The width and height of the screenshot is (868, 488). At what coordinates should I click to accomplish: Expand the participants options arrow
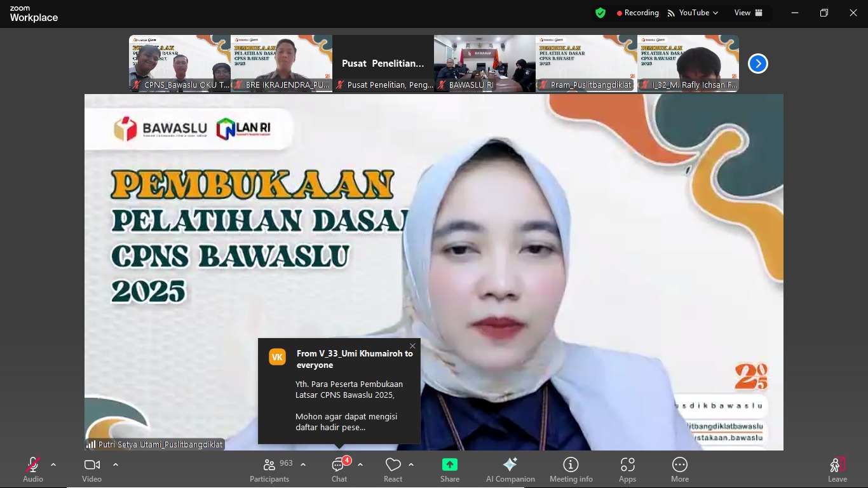303,464
